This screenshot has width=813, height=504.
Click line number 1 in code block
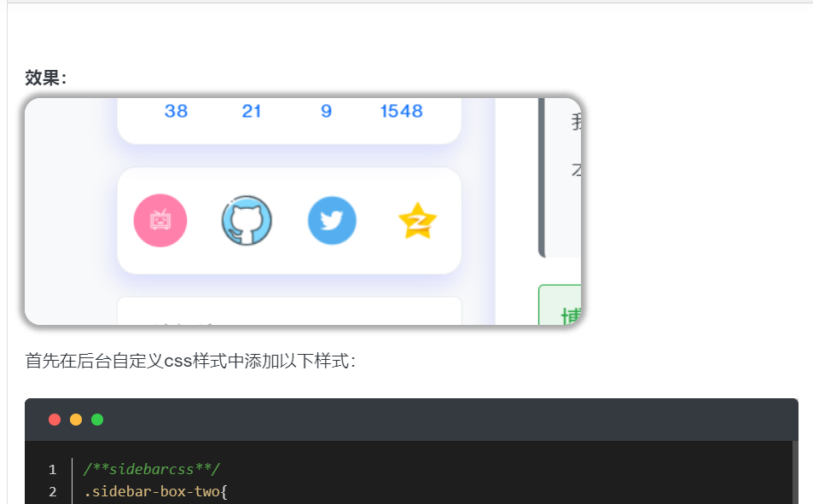pyautogui.click(x=52, y=470)
